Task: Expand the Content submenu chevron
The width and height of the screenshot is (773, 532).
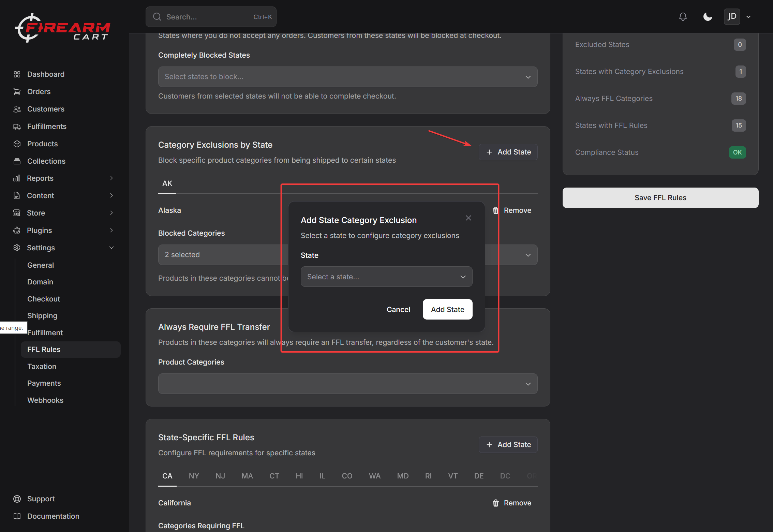Action: [112, 195]
